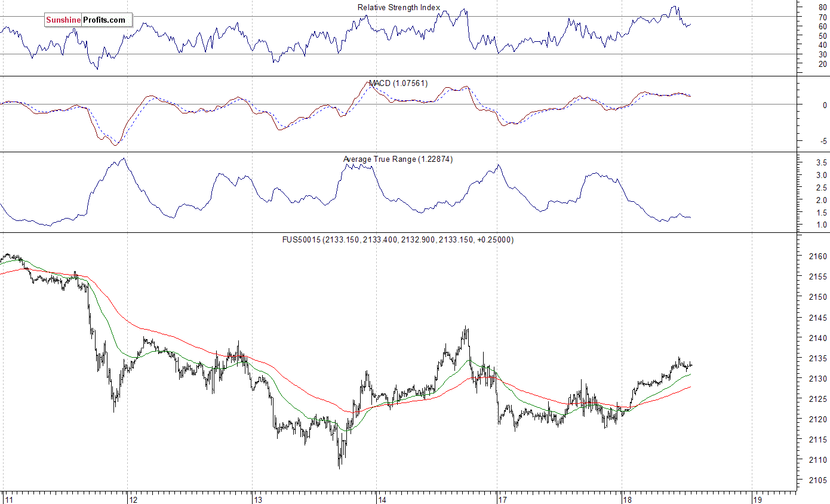
Task: Click the 2145 price axis label
Action: coord(818,317)
